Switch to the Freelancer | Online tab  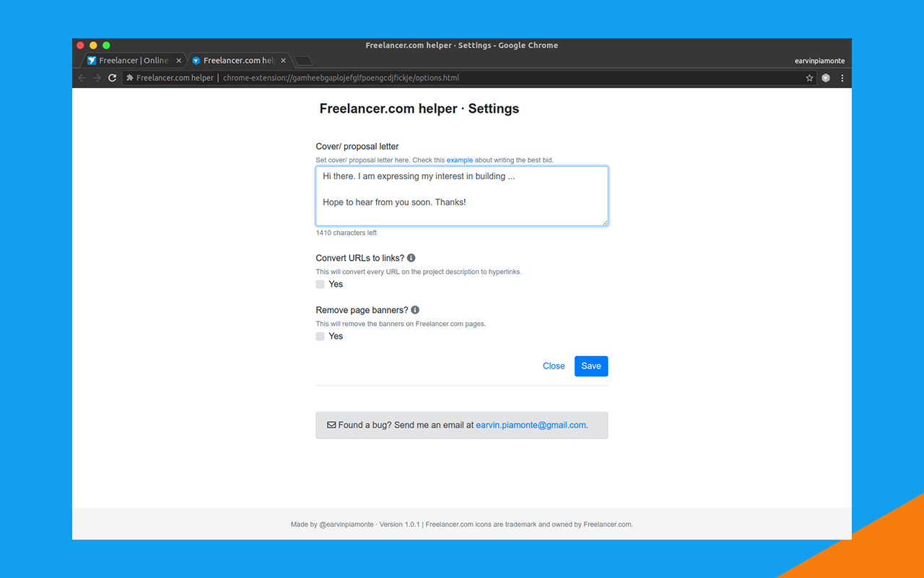click(134, 61)
